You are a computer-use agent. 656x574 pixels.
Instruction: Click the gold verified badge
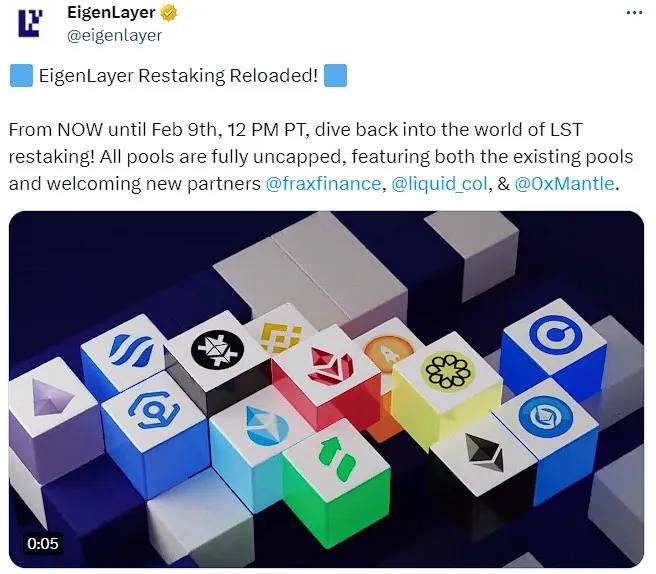[169, 13]
